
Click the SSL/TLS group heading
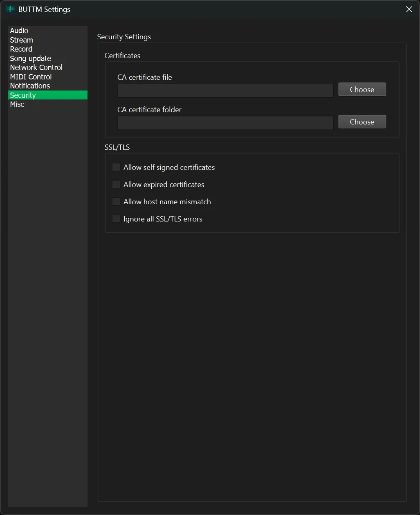point(117,147)
